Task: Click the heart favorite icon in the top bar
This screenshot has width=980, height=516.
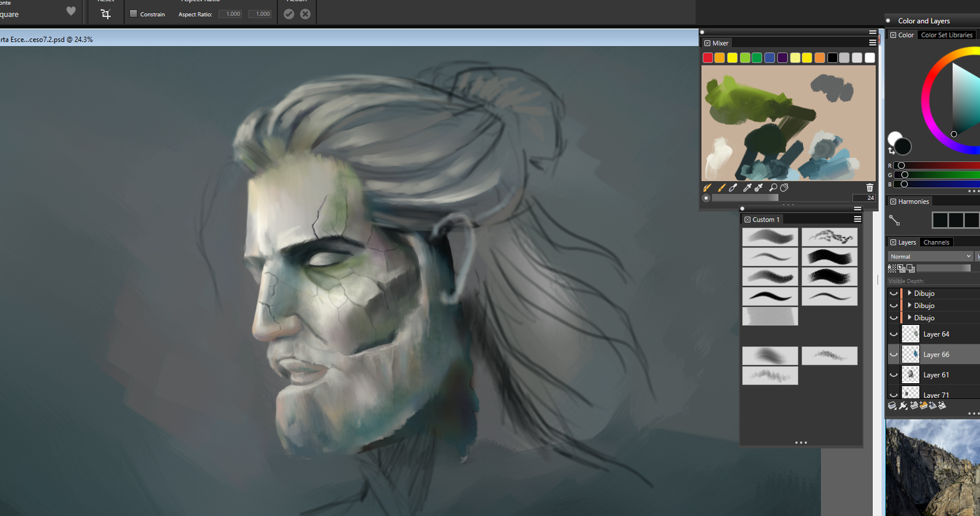Action: (71, 11)
